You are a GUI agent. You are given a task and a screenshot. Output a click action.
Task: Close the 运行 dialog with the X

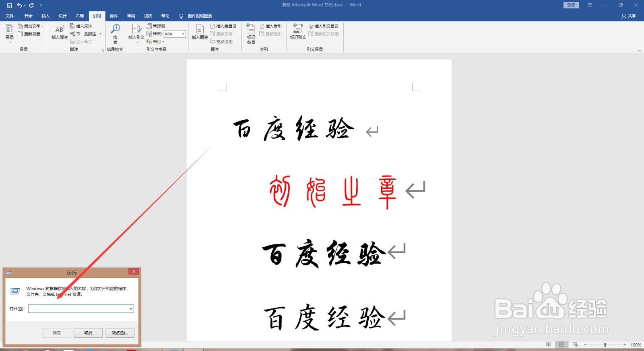point(134,272)
